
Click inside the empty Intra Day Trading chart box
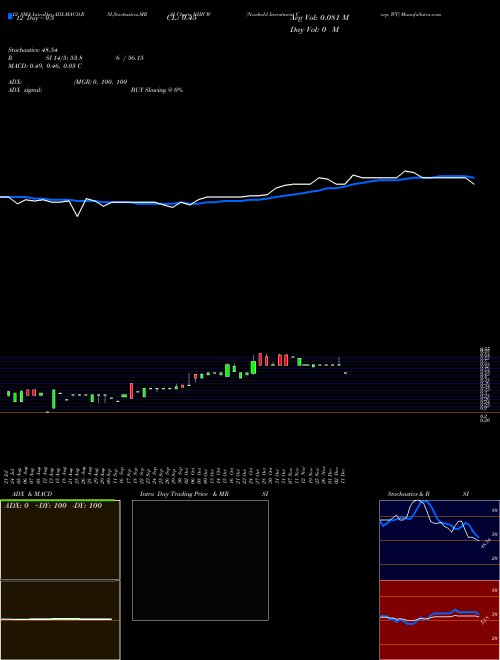click(200, 560)
